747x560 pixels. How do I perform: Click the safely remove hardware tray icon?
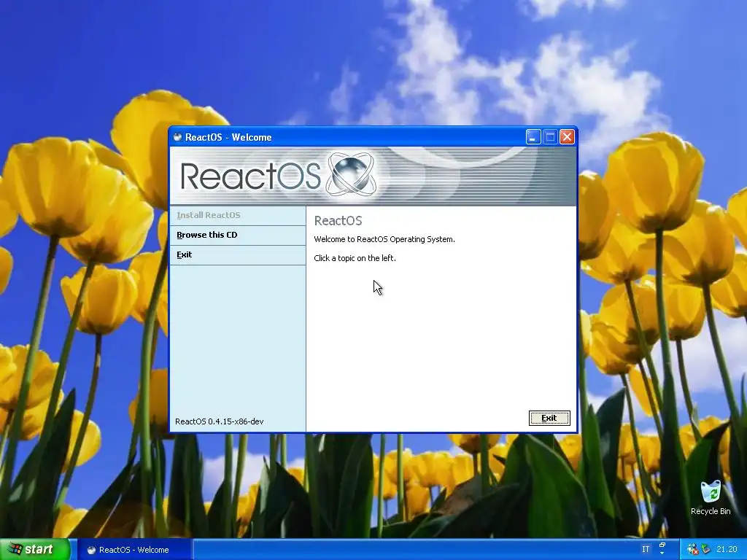click(705, 549)
